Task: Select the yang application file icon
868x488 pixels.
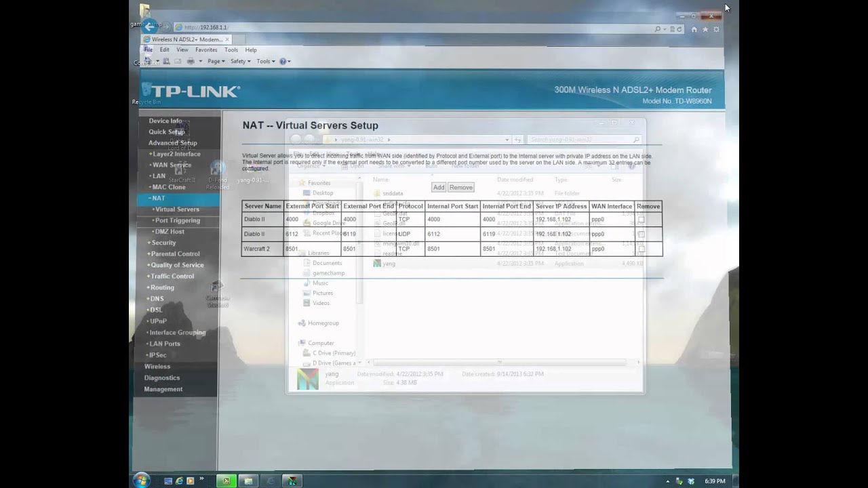Action: click(378, 263)
